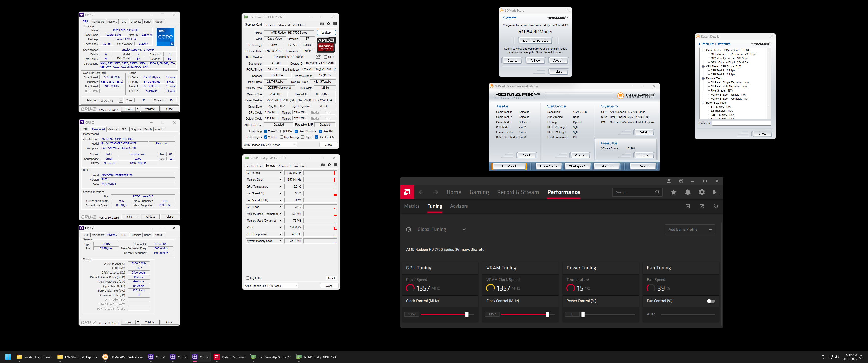
Task: Click the Bus Interface question mark in GPU-Z
Action: 335,69
